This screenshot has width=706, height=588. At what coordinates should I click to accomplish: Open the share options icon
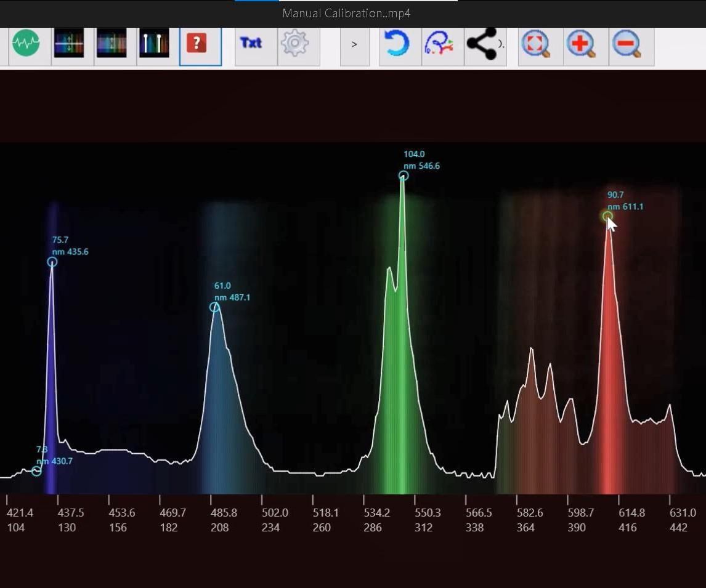485,43
